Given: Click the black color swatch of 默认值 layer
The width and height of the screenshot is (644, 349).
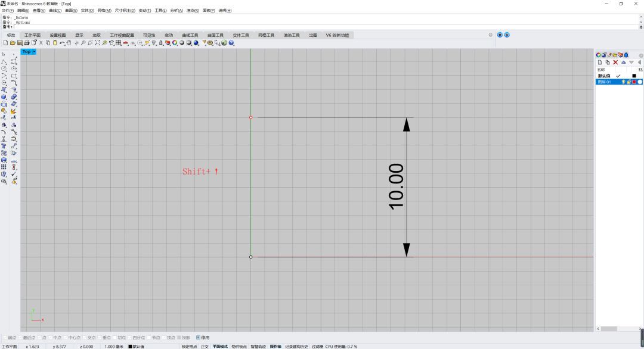Looking at the screenshot, I should [x=634, y=76].
